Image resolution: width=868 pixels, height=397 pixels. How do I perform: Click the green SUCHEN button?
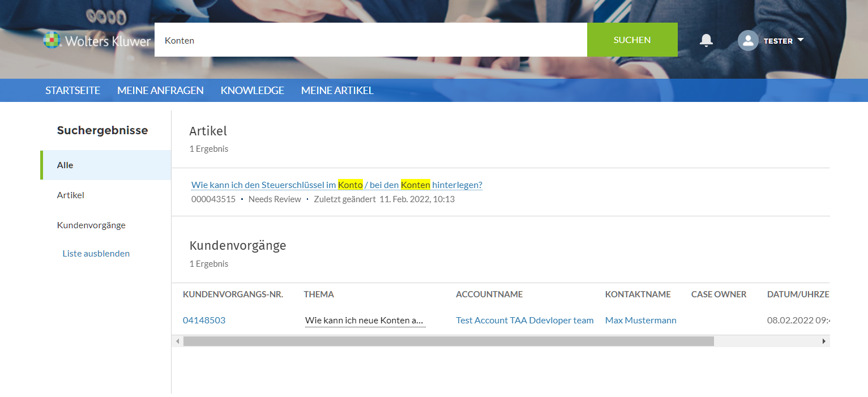click(632, 40)
